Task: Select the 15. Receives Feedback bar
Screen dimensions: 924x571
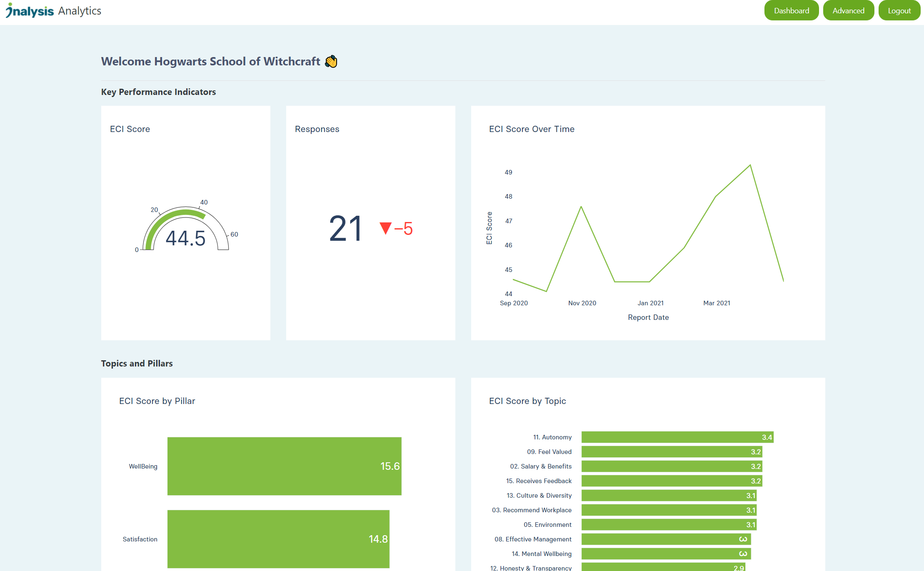Action: 672,481
